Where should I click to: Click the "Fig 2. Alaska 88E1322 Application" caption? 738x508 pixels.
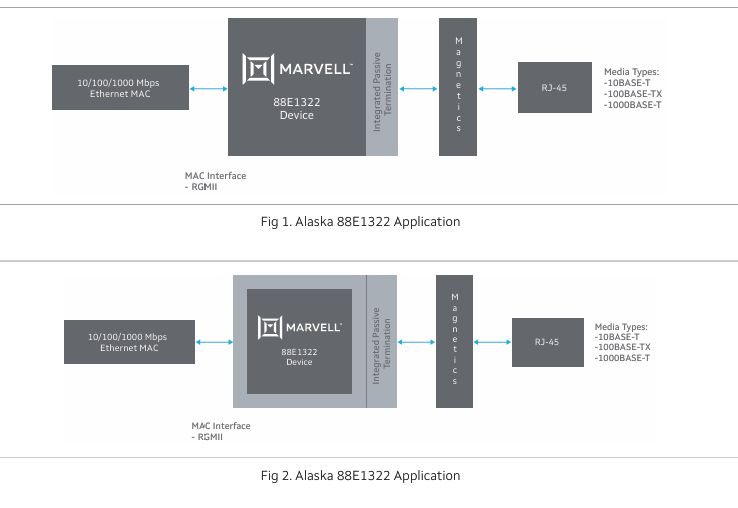click(360, 476)
